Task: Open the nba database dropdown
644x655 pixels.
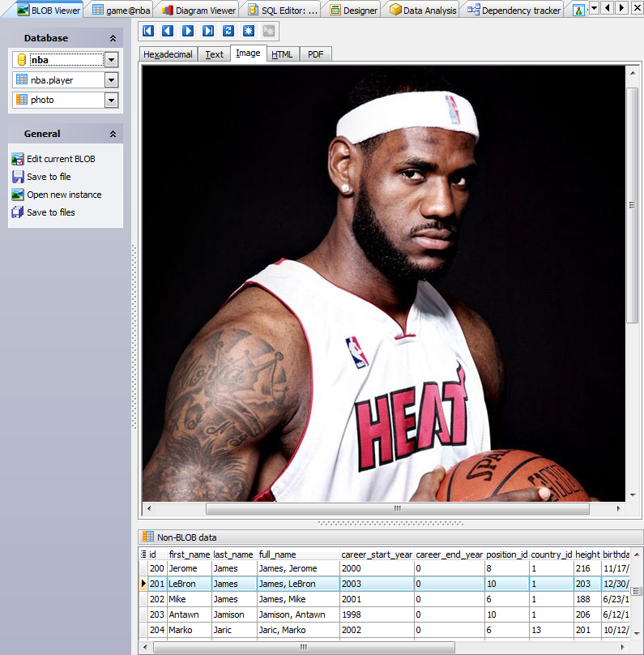Action: pos(112,60)
